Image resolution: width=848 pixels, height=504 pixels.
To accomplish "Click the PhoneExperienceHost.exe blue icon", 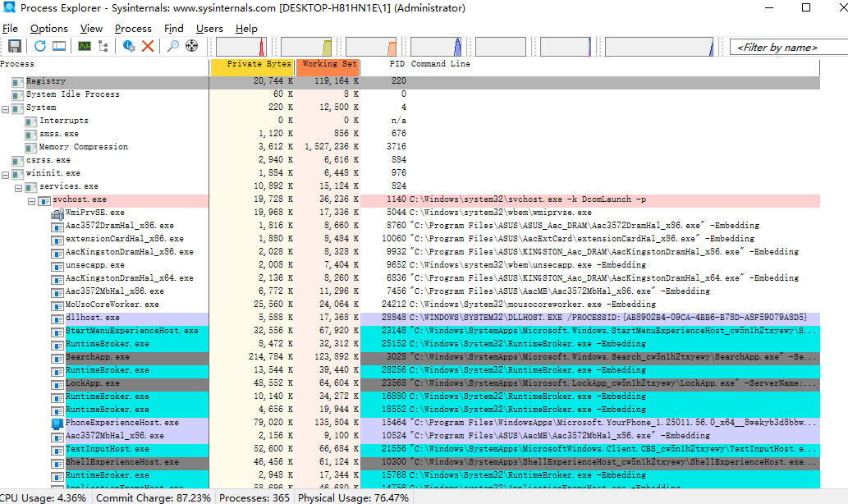I will coord(57,424).
